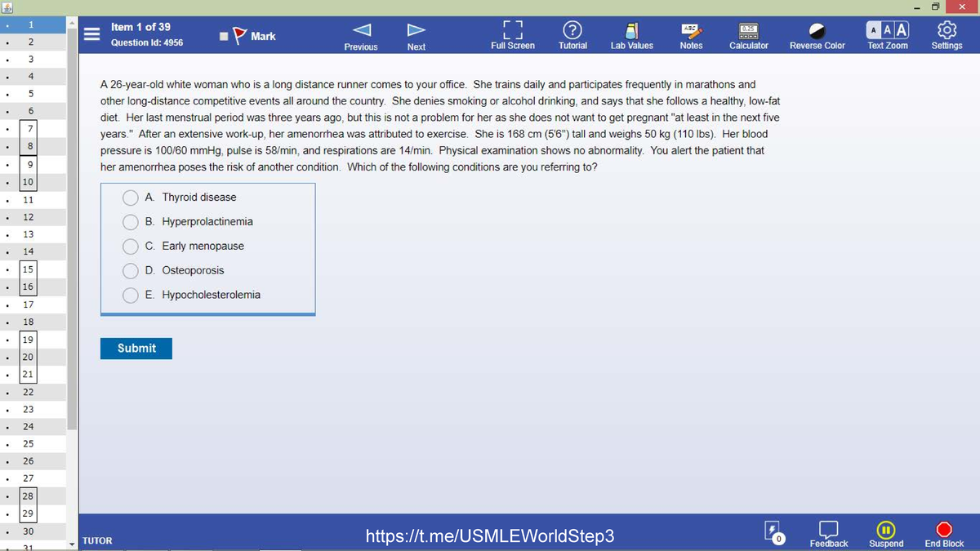Open the Notes panel

point(691,34)
